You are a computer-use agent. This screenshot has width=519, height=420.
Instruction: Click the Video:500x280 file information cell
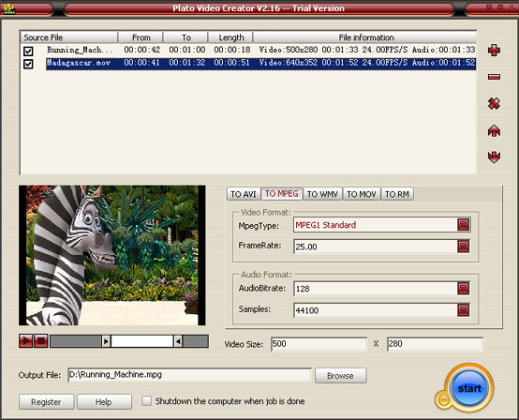pyautogui.click(x=367, y=50)
